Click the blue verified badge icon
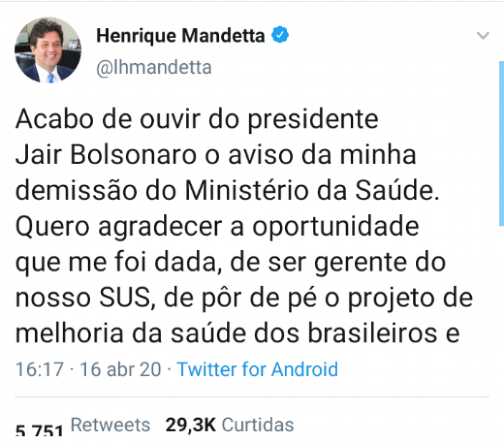Viewport: 504px width, 443px height. click(x=280, y=35)
